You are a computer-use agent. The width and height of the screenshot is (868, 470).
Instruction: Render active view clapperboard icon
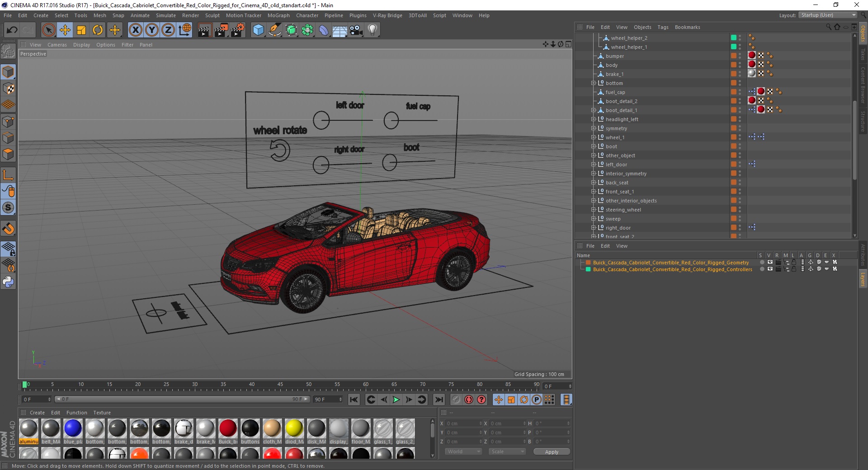204,30
